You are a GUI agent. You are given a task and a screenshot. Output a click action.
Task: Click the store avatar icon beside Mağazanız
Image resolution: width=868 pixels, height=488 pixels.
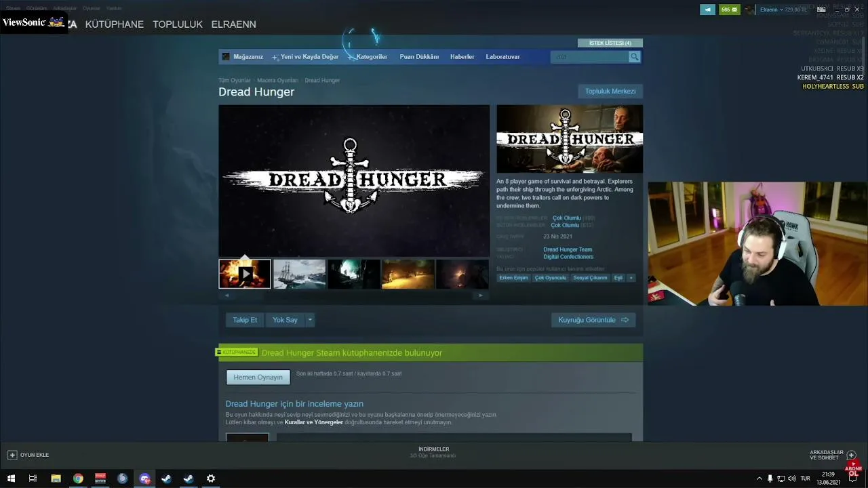tap(226, 57)
